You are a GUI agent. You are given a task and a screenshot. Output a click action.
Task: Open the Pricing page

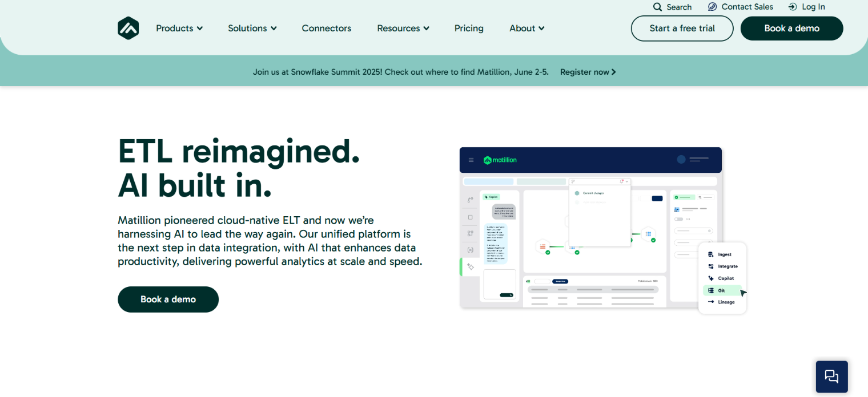[x=469, y=28]
